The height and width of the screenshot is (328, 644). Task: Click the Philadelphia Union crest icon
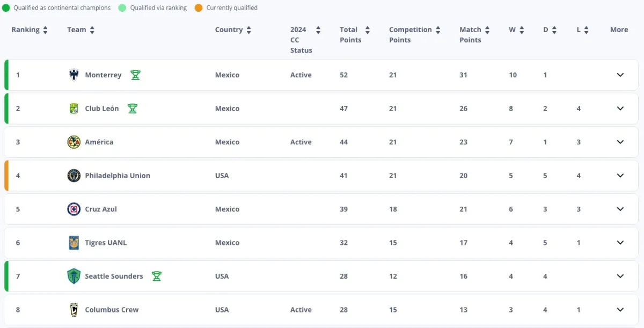(x=74, y=176)
